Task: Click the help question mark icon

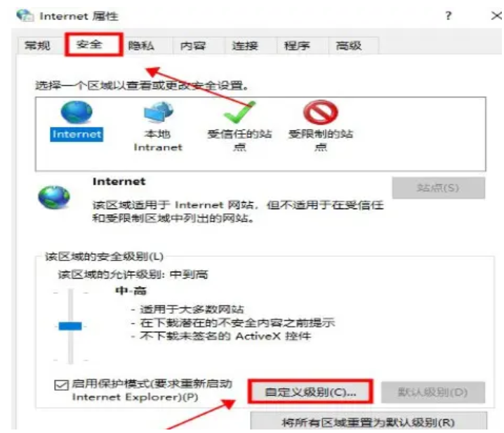Action: click(449, 15)
